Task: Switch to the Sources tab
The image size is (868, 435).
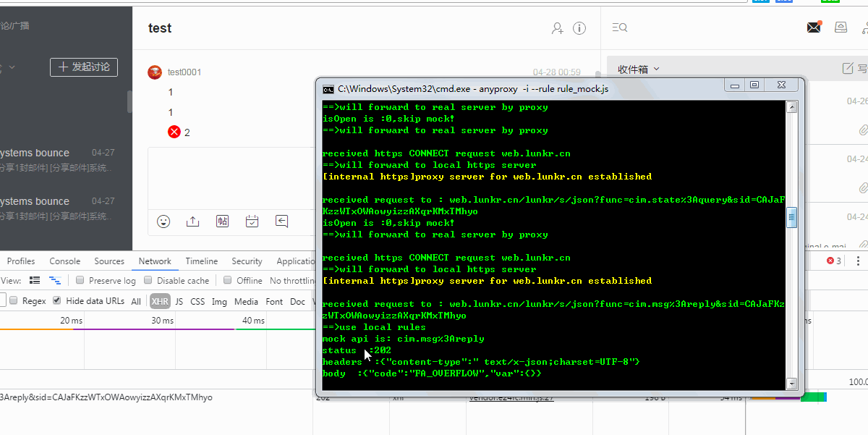Action: click(x=109, y=261)
